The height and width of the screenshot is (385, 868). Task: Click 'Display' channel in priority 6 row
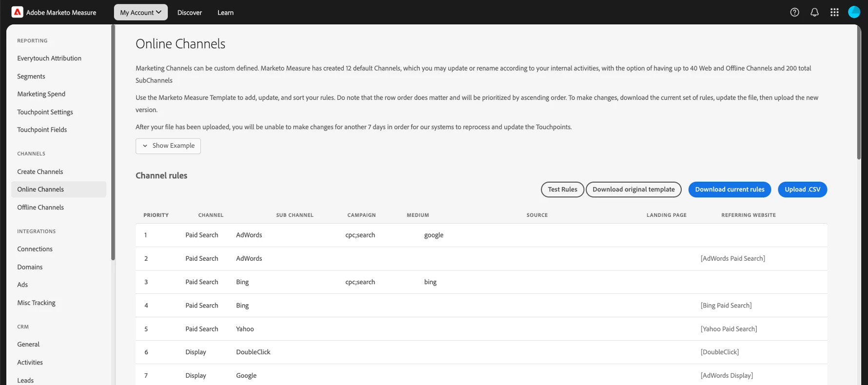[196, 352]
